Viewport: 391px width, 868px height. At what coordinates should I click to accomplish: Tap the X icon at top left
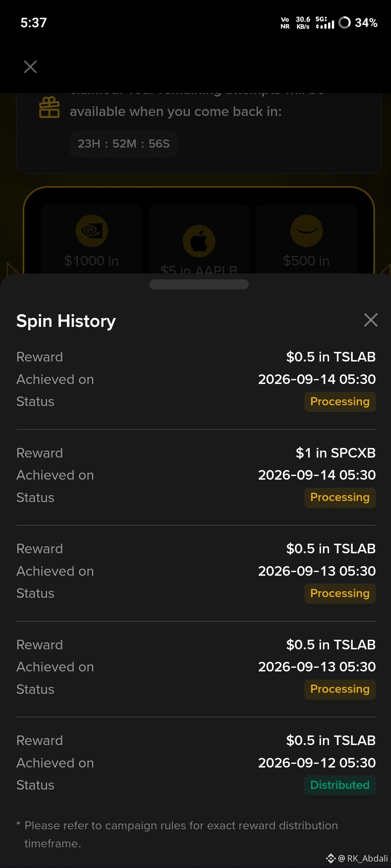coord(30,67)
